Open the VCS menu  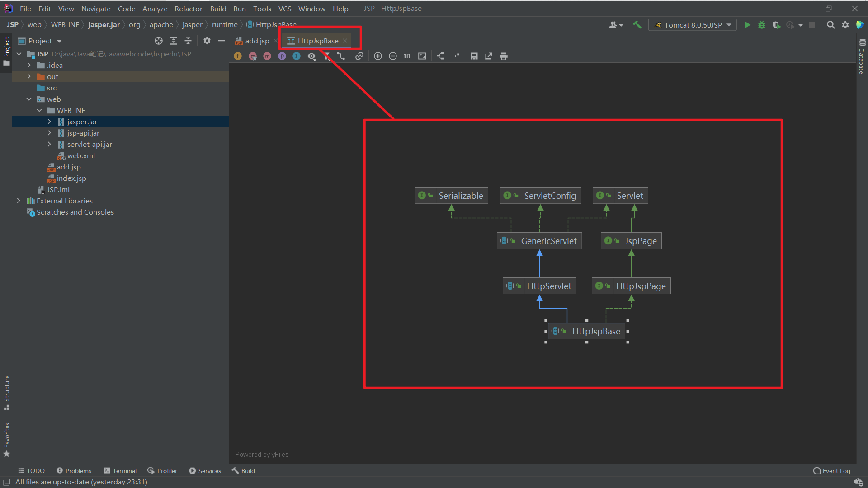click(285, 9)
